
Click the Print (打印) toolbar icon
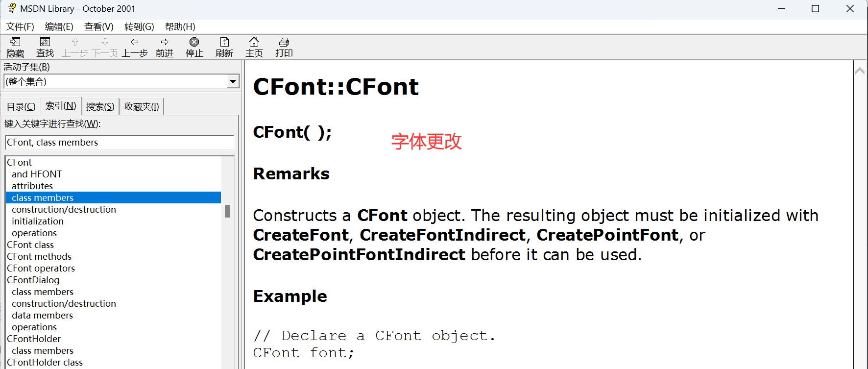[284, 42]
